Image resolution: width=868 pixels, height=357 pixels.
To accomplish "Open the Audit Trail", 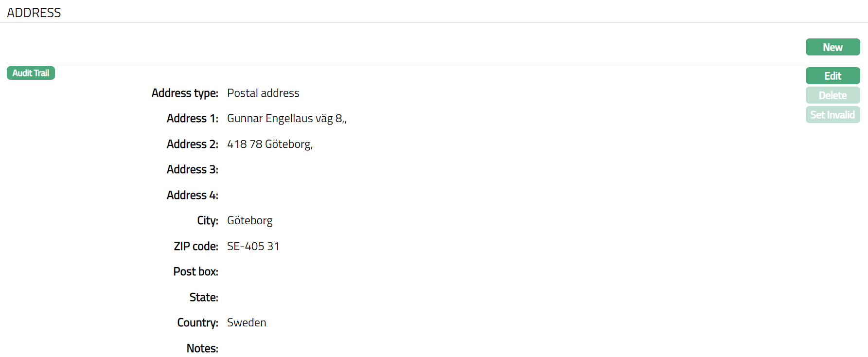I will point(31,73).
